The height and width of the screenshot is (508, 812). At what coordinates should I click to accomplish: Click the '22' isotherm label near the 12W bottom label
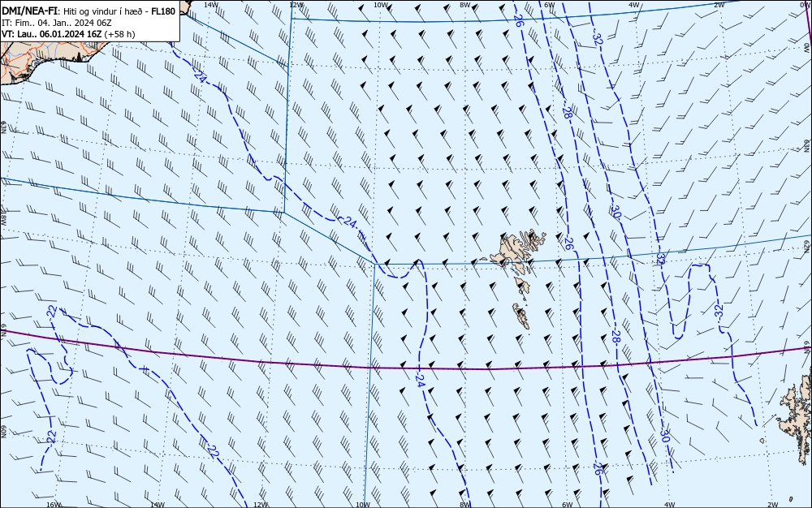(214, 451)
